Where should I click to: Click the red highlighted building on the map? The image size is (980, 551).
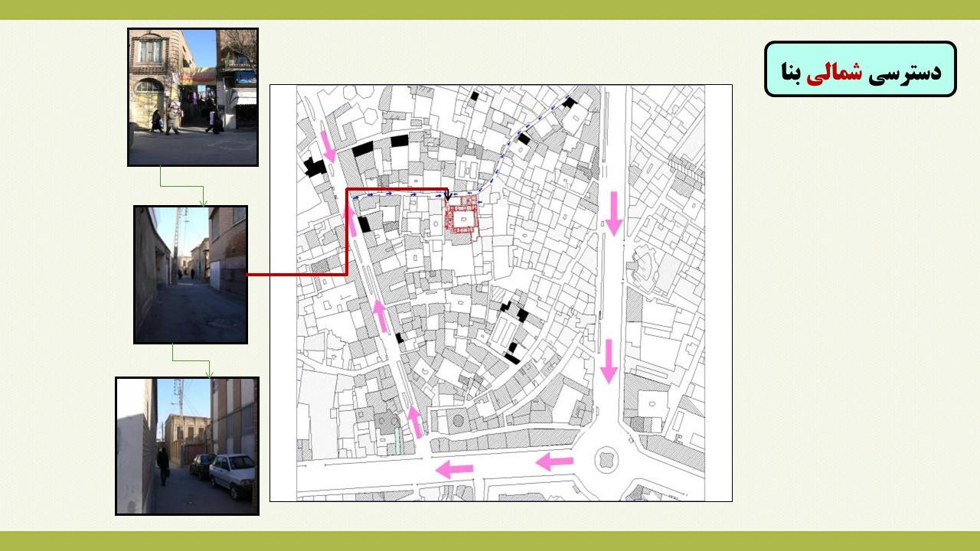[x=462, y=219]
